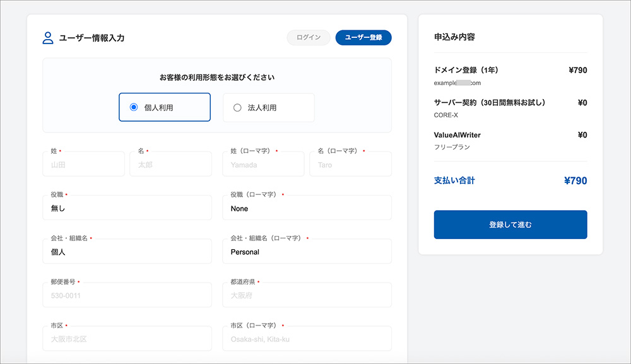Image resolution: width=631 pixels, height=364 pixels.
Task: Click the 都道府県 field showing 大阪府
Action: [x=307, y=295]
